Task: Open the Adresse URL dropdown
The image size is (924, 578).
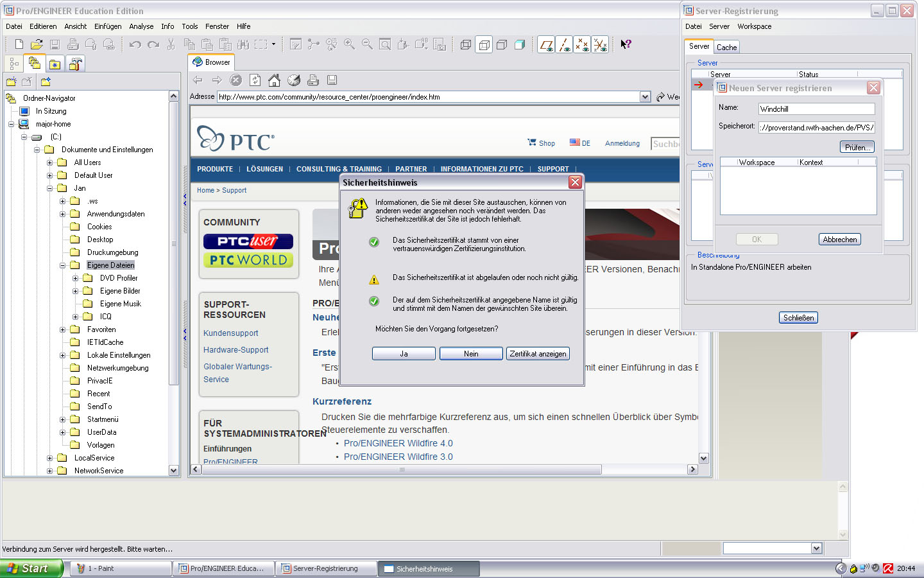Action: (645, 97)
